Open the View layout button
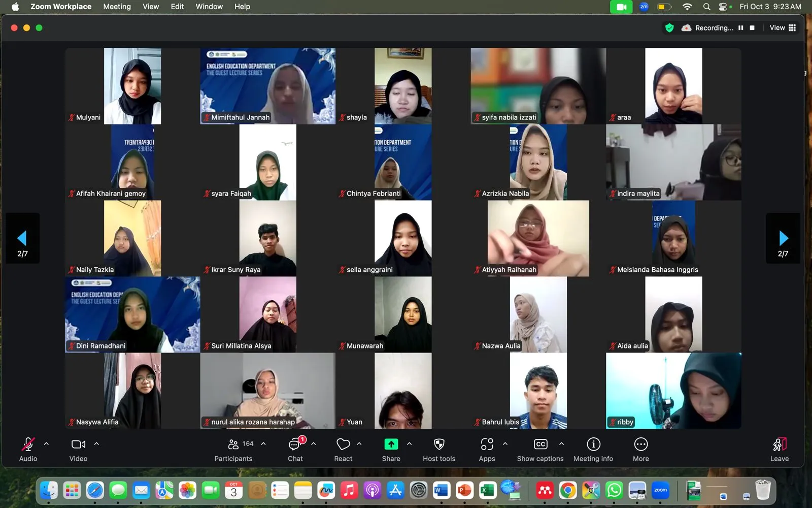This screenshot has width=812, height=508. [x=782, y=28]
